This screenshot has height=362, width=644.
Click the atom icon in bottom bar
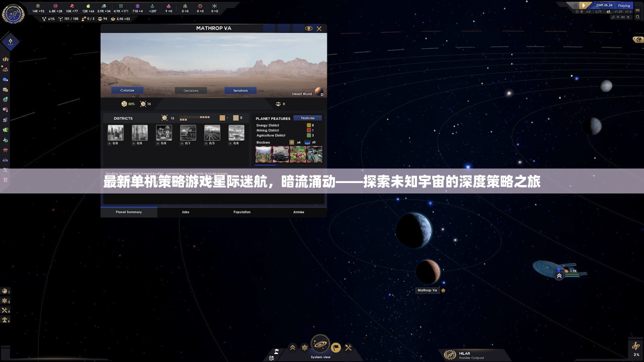pyautogui.click(x=305, y=348)
